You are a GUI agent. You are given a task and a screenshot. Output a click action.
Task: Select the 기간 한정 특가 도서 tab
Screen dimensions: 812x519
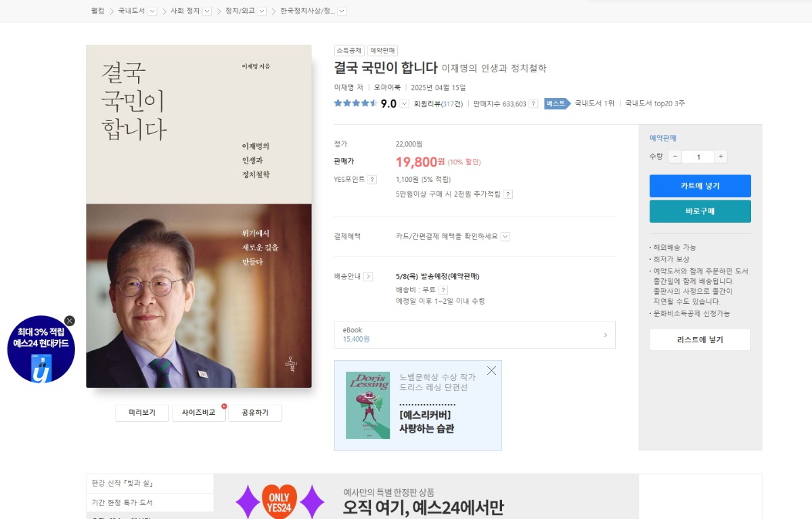(x=150, y=503)
